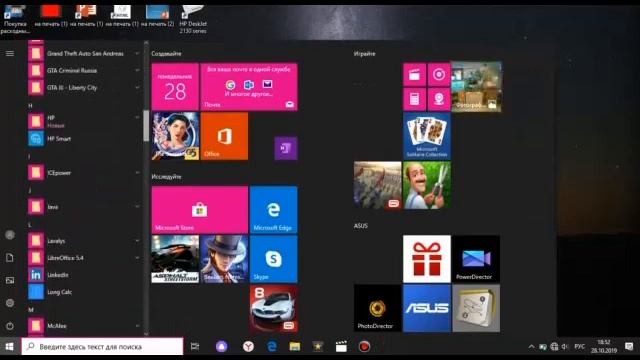Screen dimensions: 640x360
Task: Open the red record app on taskbar
Action: point(364,347)
